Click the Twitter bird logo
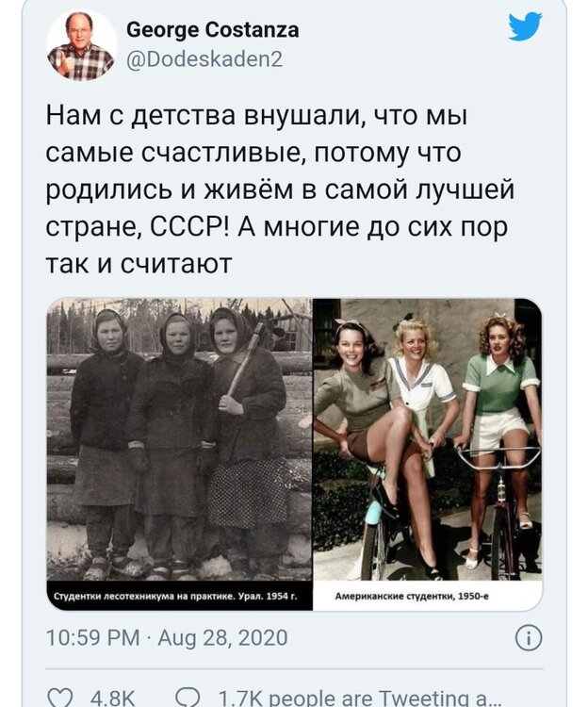 point(525,26)
